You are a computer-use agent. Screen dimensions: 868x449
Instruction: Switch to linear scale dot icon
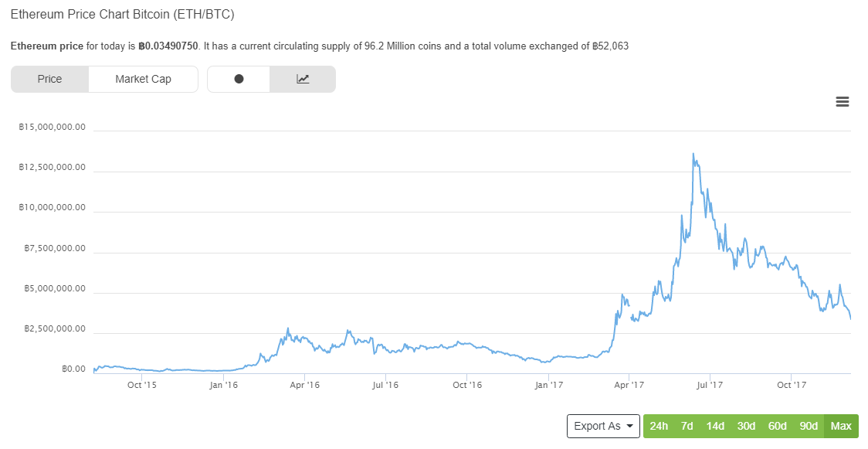239,79
